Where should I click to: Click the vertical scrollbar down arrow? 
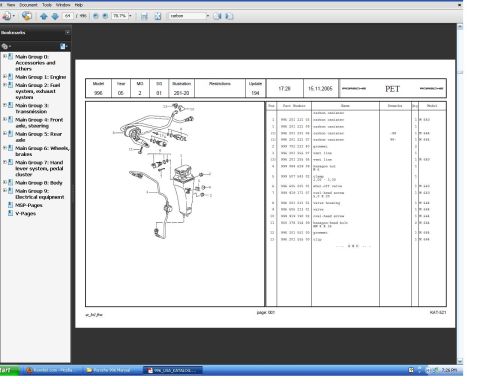(x=460, y=361)
